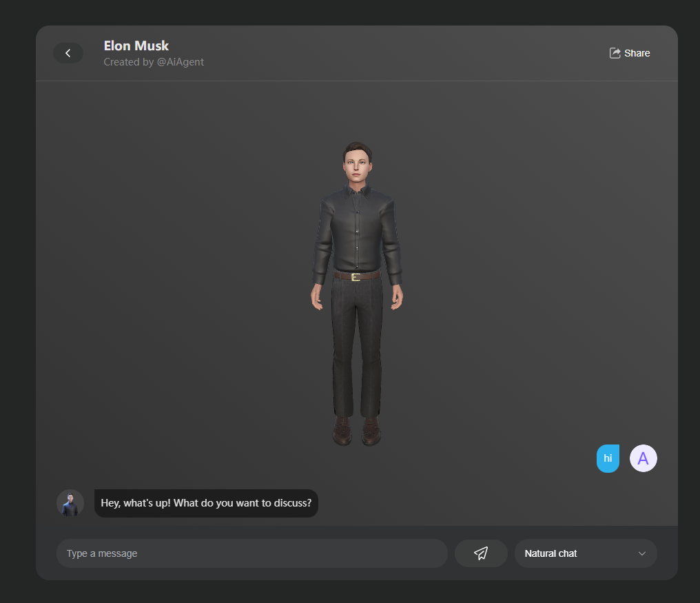Focus the Type a message field

pyautogui.click(x=251, y=553)
